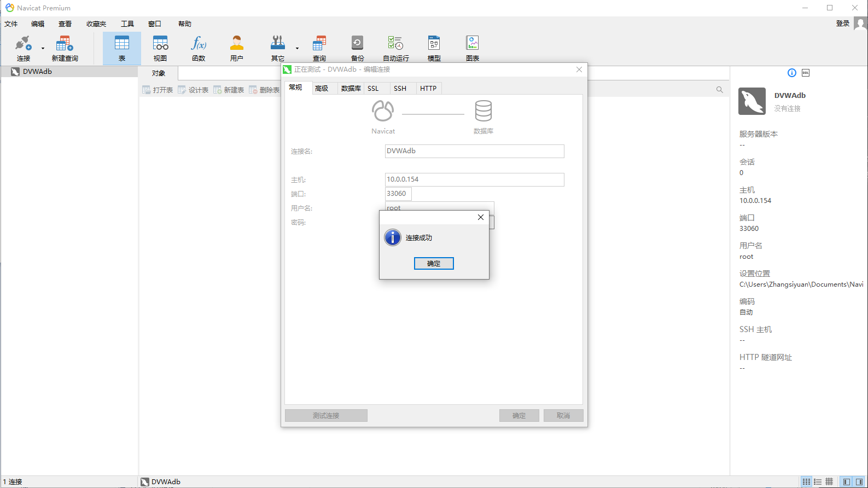Screen dimensions: 868x488
Task: Show the info panel icon
Action: (x=791, y=73)
